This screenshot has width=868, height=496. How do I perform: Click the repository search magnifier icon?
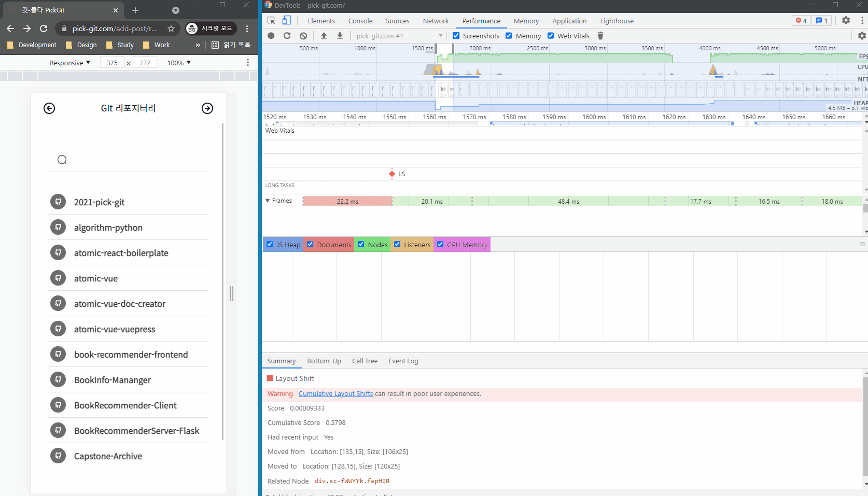tap(62, 160)
